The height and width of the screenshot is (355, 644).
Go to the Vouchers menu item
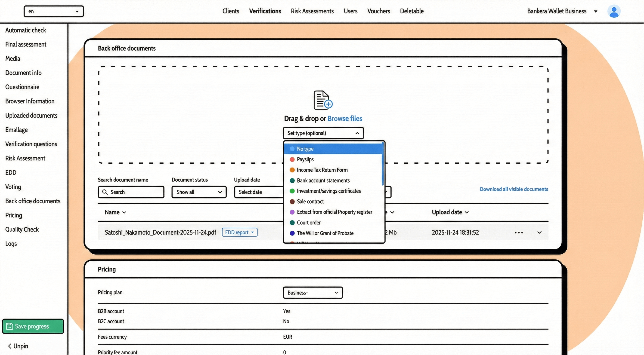(x=378, y=11)
